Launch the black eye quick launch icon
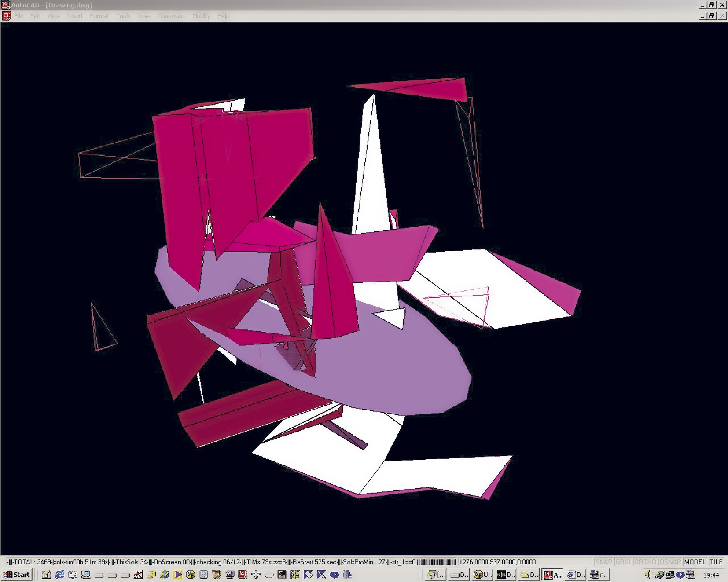The image size is (728, 582). (282, 575)
